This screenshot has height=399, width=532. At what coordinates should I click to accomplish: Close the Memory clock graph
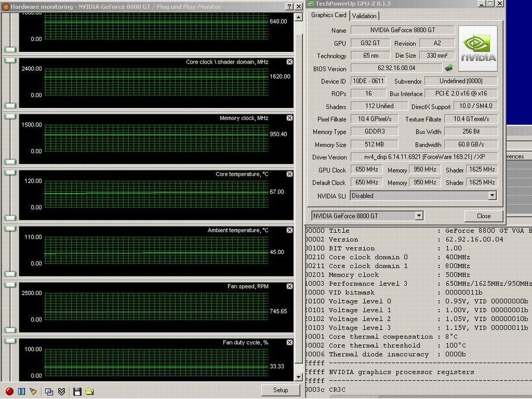[290, 118]
